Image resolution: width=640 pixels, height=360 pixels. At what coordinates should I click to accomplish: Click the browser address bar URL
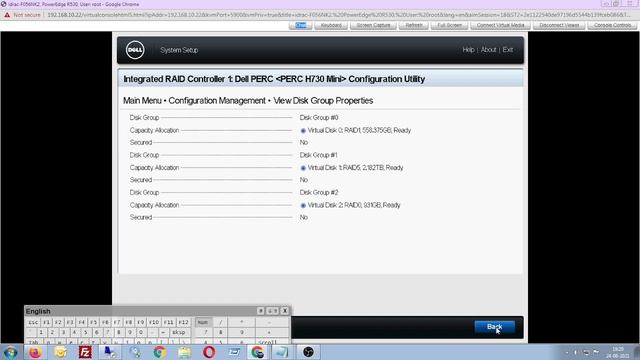click(x=339, y=15)
